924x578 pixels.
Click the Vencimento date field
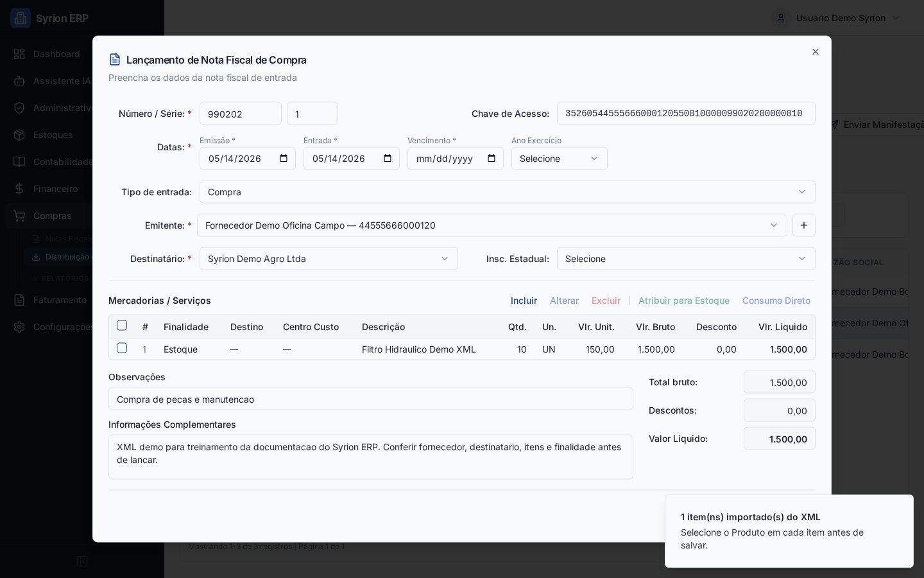pos(456,159)
